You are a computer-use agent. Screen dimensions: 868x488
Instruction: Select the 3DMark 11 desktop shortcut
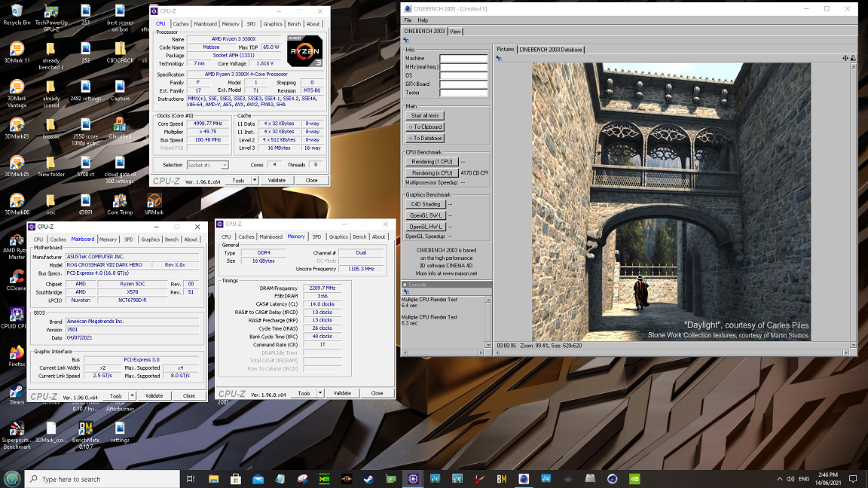tap(17, 52)
